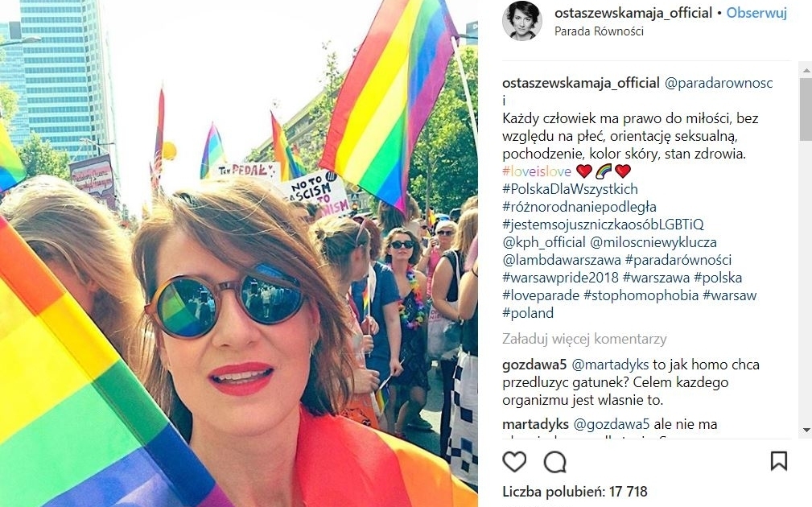Open comments with the speech bubble icon

pyautogui.click(x=554, y=462)
